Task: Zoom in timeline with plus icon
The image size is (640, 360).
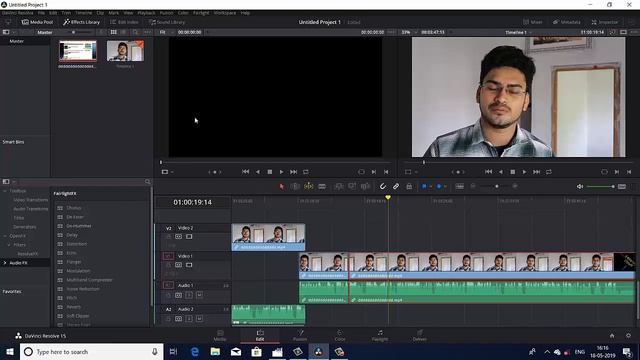Action: [515, 187]
